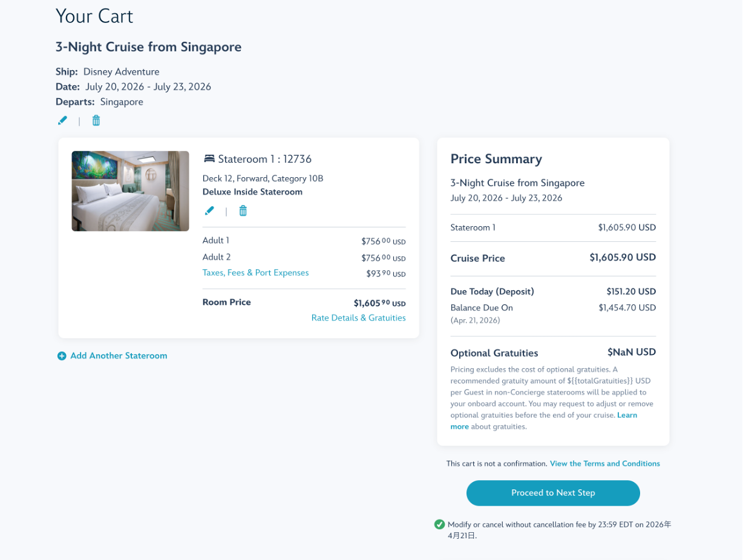The height and width of the screenshot is (560, 743).
Task: Select the Cruise Price total $1,605.90 USD
Action: click(623, 258)
